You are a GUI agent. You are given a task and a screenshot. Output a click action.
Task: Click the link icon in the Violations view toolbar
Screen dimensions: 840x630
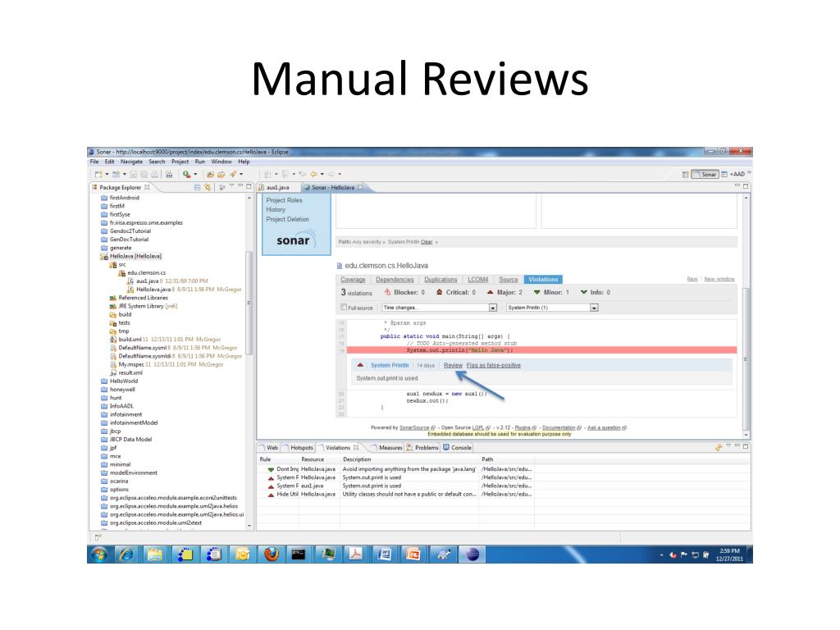click(x=719, y=447)
